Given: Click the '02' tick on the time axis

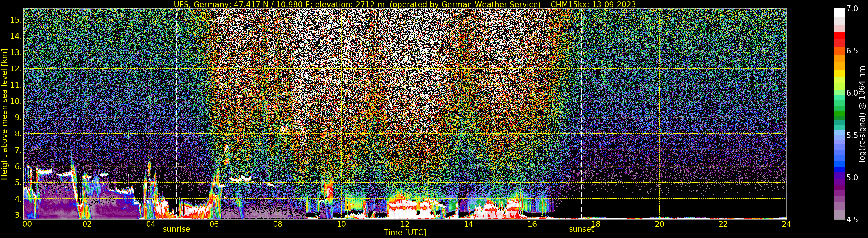Looking at the screenshot, I should tap(87, 224).
